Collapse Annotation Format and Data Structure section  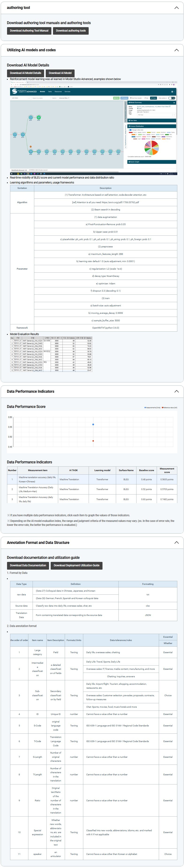[x=176, y=543]
